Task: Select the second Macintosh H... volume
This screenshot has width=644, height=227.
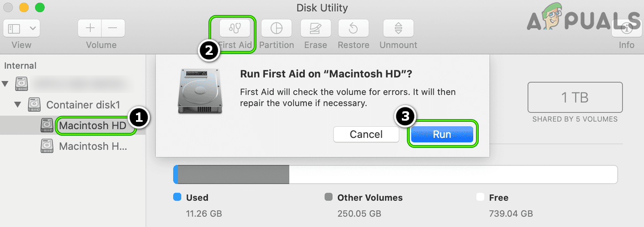Action: pos(93,147)
